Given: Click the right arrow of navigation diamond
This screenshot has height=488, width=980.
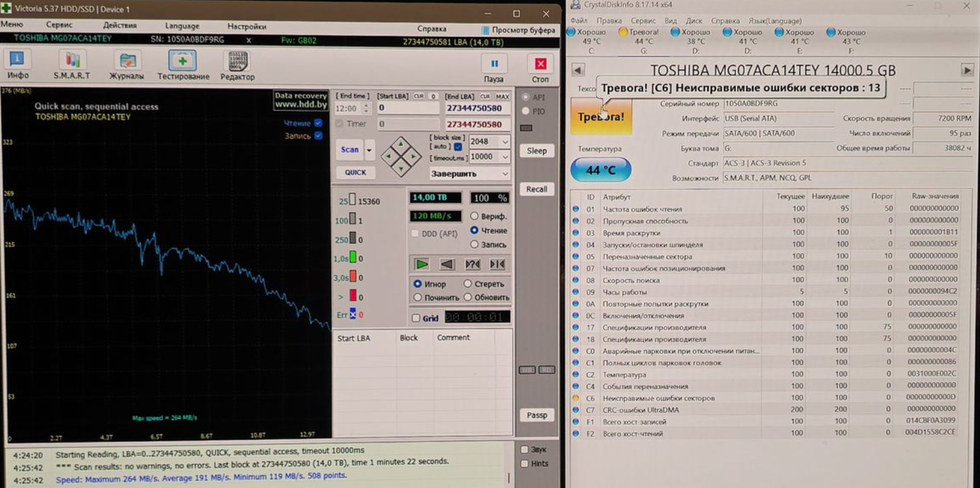Looking at the screenshot, I should (414, 157).
